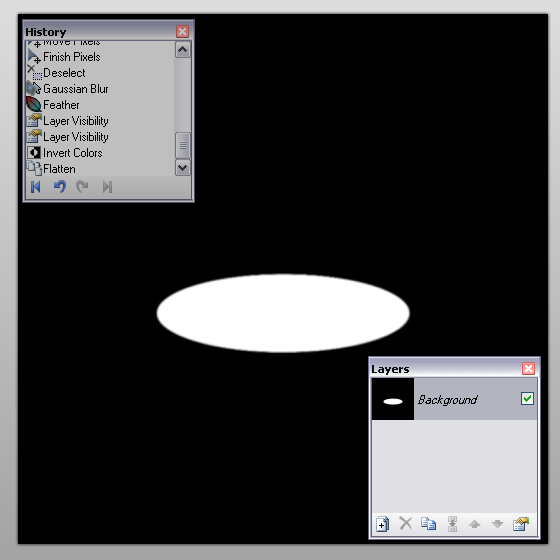Image resolution: width=560 pixels, height=560 pixels.
Task: Click the Layers panel title bar
Action: coord(454,368)
